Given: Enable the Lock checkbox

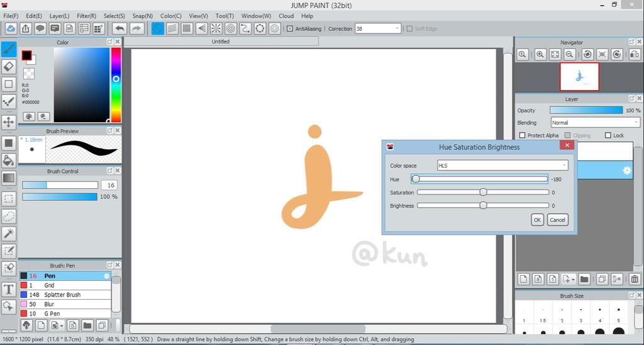Looking at the screenshot, I should coord(608,135).
